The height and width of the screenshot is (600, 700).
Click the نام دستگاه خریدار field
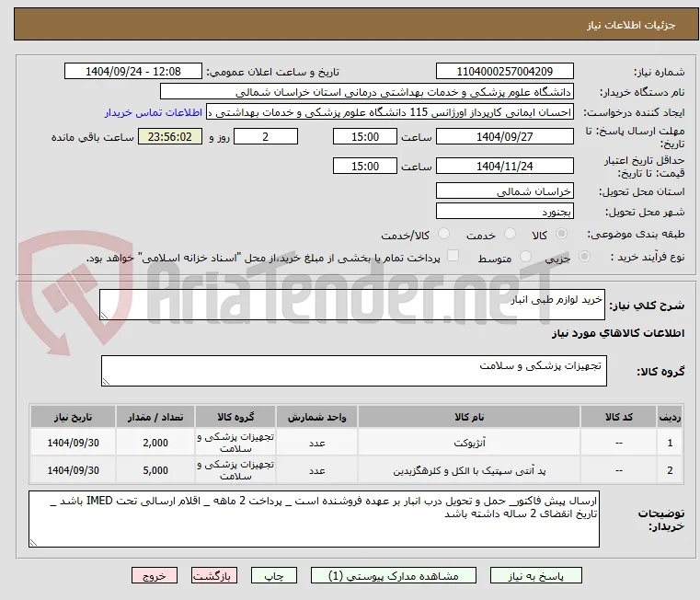click(x=366, y=92)
